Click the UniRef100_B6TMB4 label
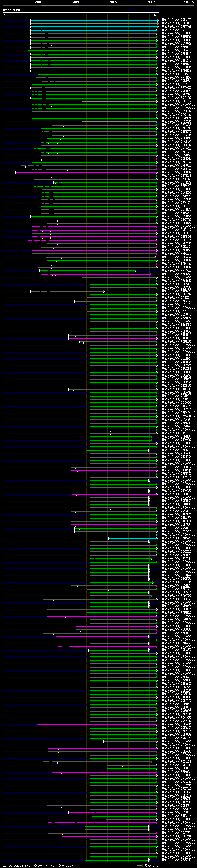197x868 pixels. click(177, 33)
